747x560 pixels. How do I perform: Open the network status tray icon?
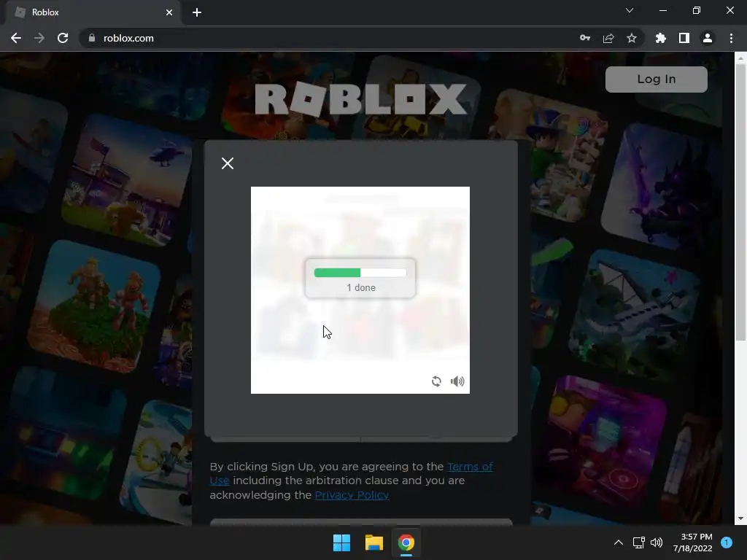638,542
